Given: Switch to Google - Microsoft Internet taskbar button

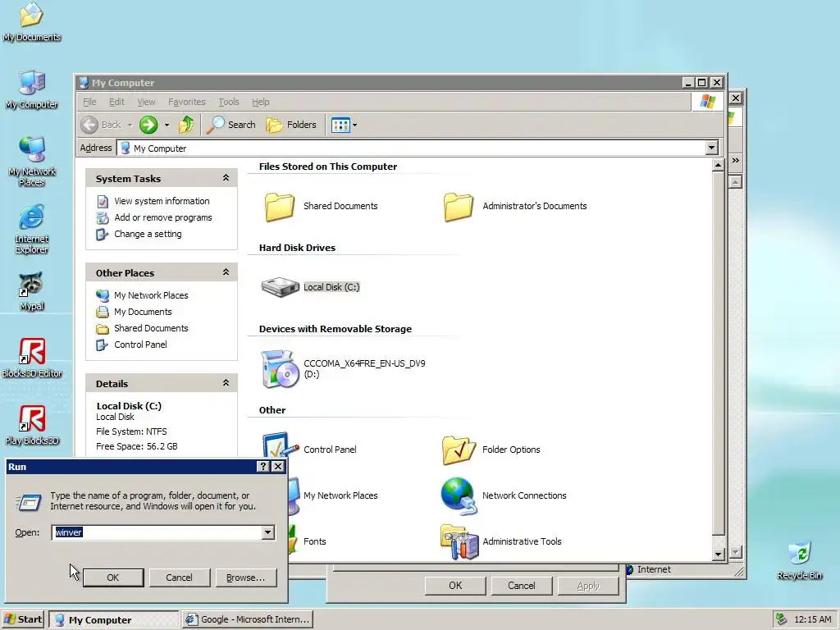Looking at the screenshot, I should click(x=248, y=619).
